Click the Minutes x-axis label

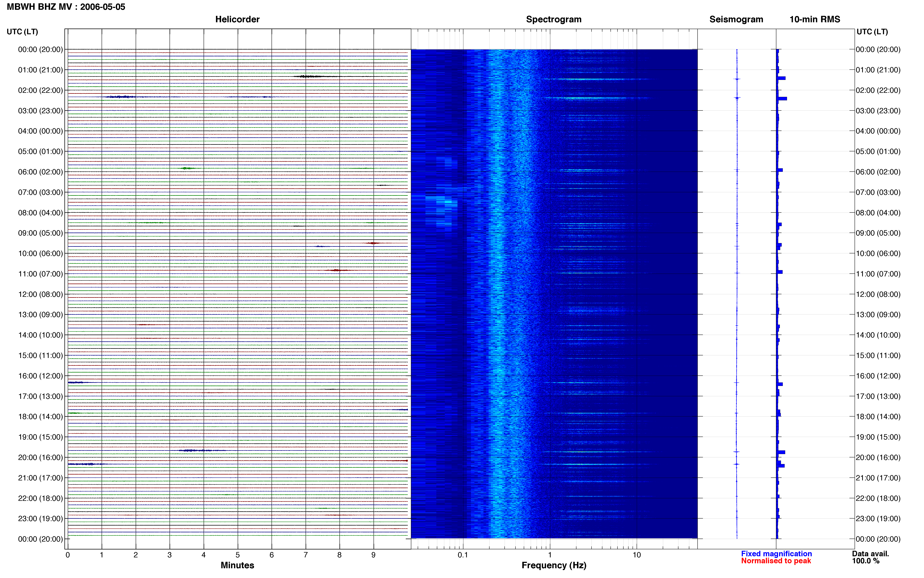(x=237, y=565)
